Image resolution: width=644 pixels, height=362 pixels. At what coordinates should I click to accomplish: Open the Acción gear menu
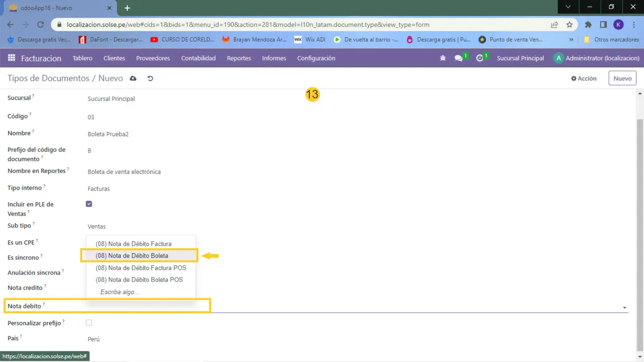(x=584, y=78)
